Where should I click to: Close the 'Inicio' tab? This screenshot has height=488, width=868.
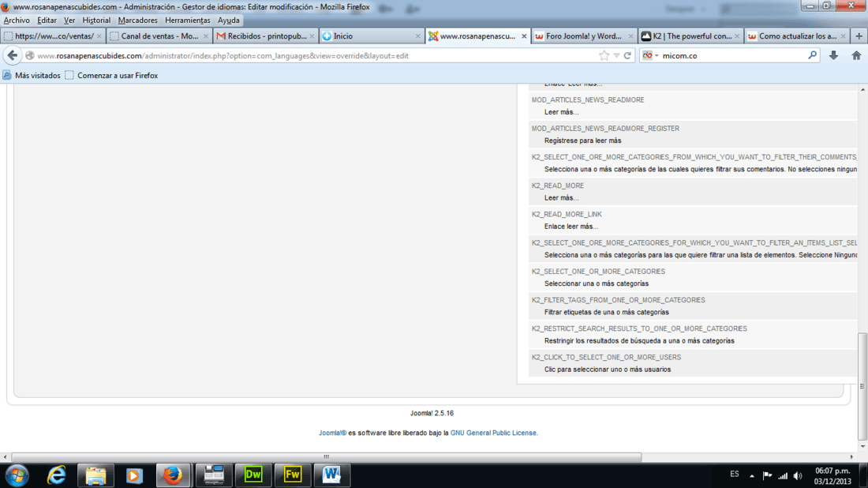[x=418, y=36]
